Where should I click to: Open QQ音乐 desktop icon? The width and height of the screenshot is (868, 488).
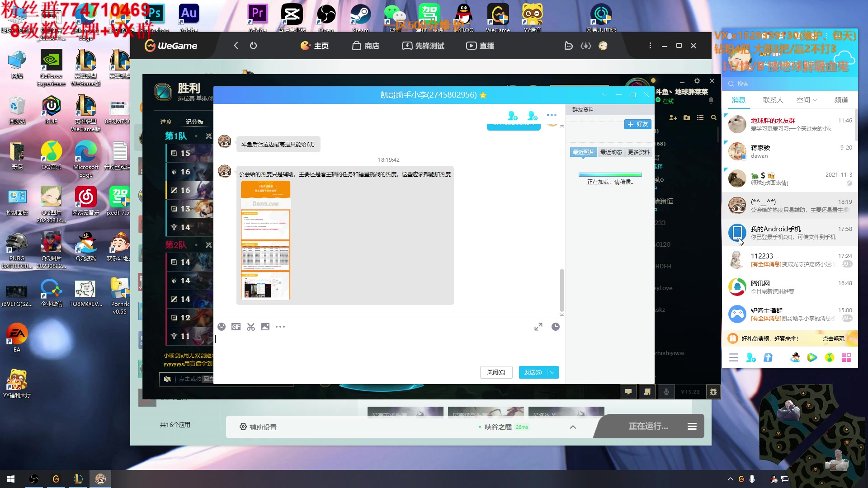pos(52,155)
